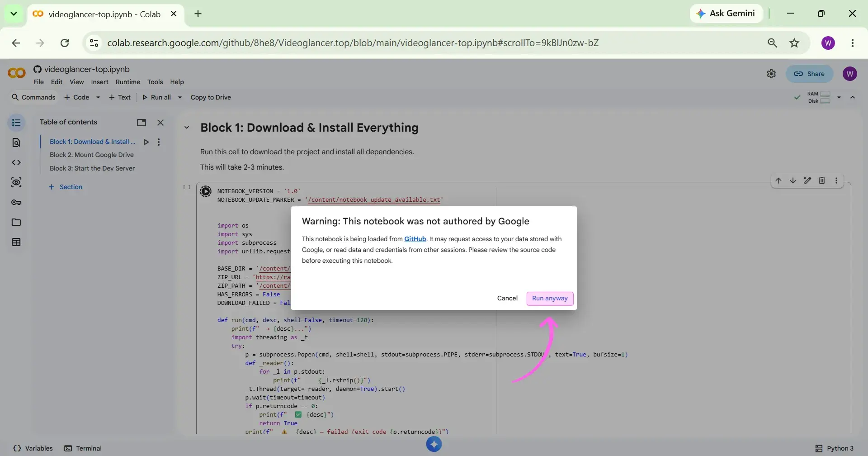Click Python 3 runtime indicator
Image resolution: width=868 pixels, height=456 pixels.
coord(835,448)
